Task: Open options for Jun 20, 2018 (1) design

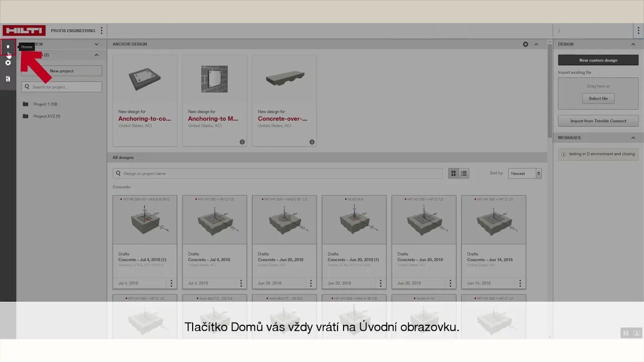Action: click(x=380, y=283)
